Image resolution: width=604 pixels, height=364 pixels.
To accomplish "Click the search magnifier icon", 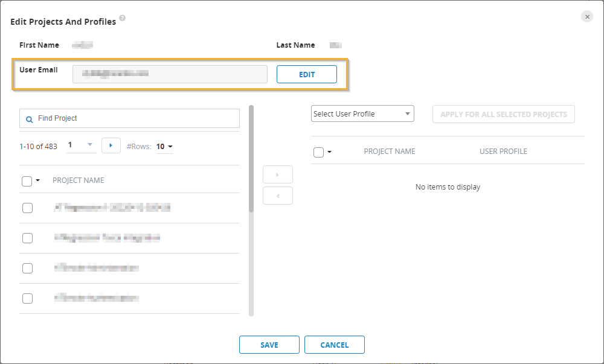I will tap(29, 119).
